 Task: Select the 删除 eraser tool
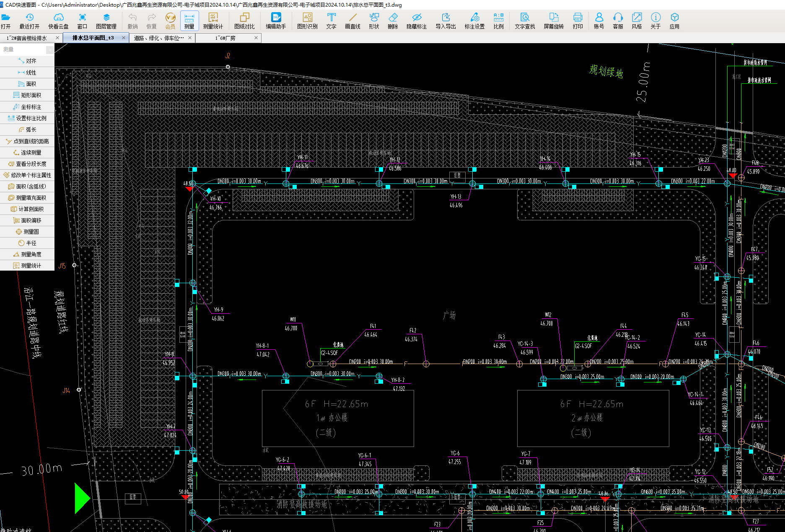[x=393, y=21]
